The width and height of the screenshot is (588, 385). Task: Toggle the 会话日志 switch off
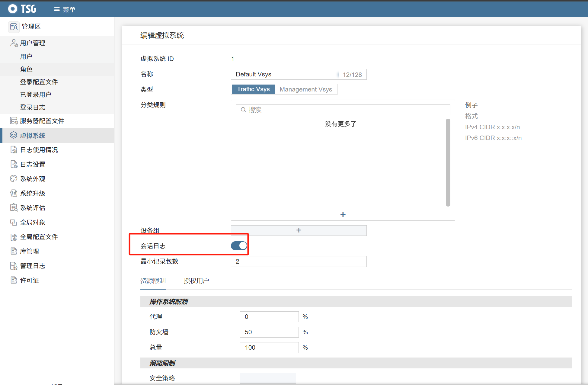(239, 246)
